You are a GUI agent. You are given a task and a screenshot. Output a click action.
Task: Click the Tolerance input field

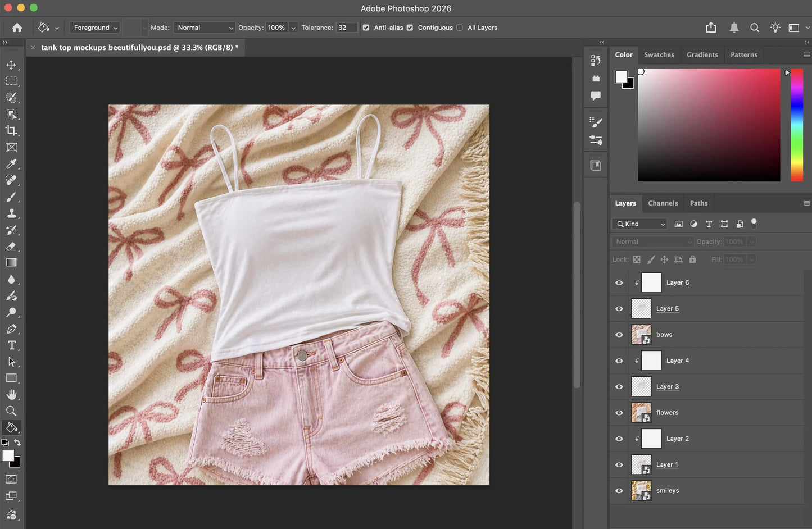pyautogui.click(x=347, y=28)
